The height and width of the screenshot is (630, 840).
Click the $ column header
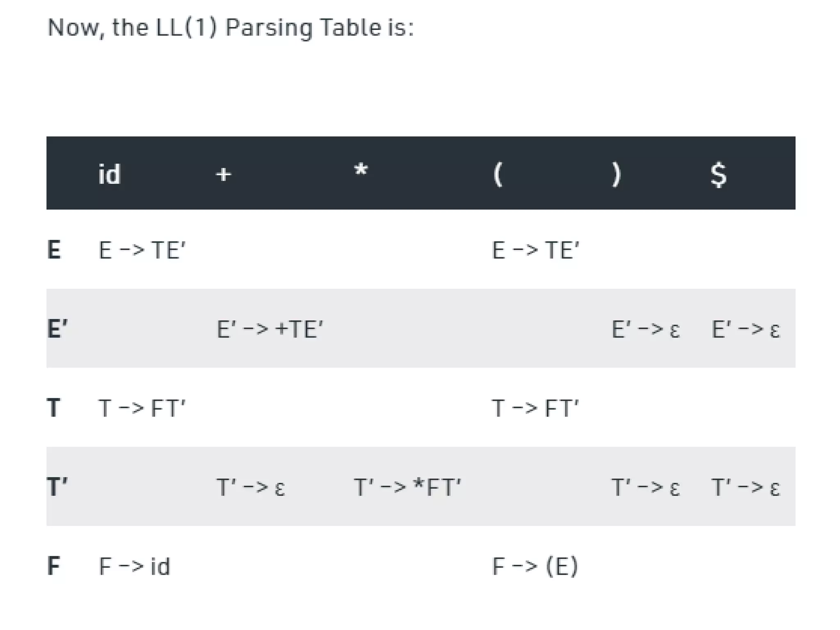pos(718,174)
